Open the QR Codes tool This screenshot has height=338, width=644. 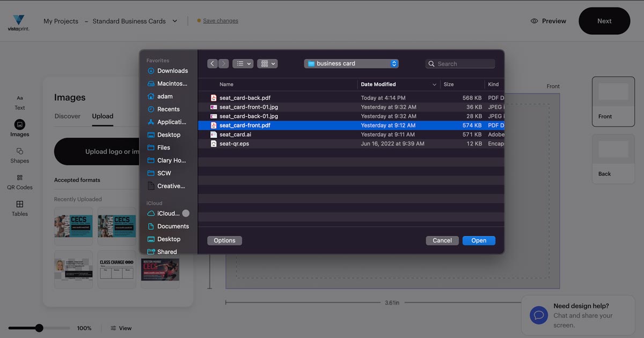pos(20,182)
